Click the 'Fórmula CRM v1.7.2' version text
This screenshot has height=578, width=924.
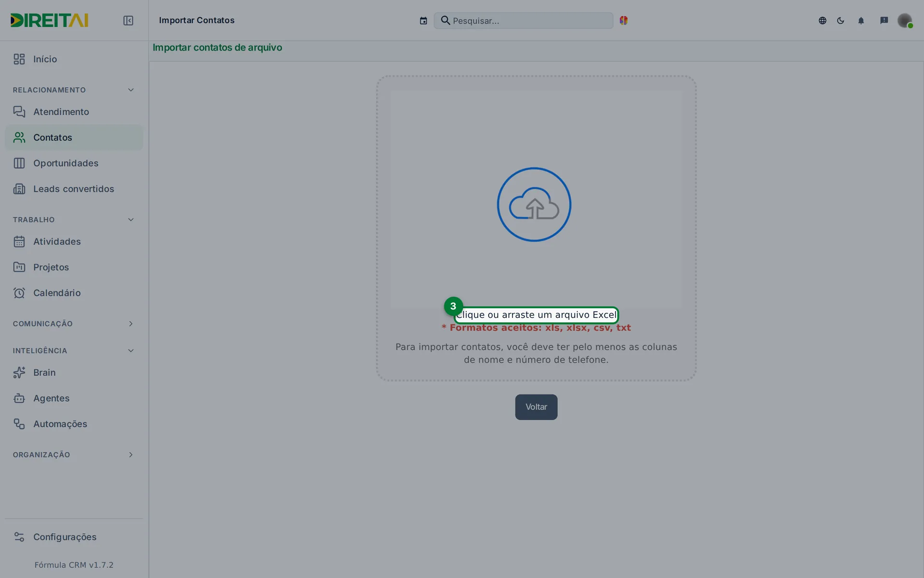tap(74, 565)
